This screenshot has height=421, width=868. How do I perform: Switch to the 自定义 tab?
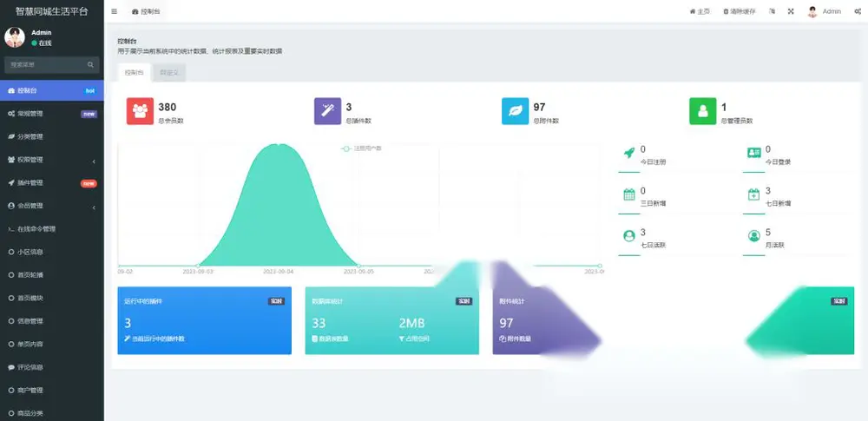point(169,73)
